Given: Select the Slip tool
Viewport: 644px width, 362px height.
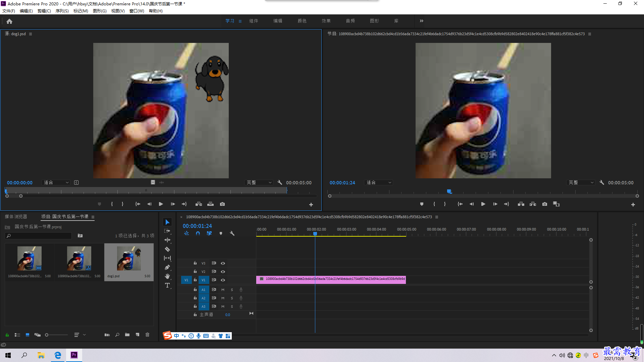Looking at the screenshot, I should [167, 258].
